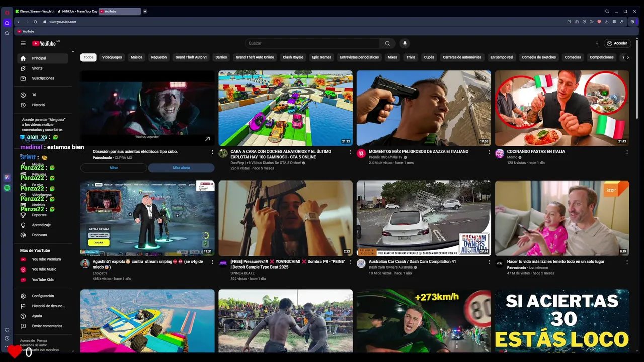644x362 pixels.
Task: Open Opera sidebar home icon
Action: [7, 23]
